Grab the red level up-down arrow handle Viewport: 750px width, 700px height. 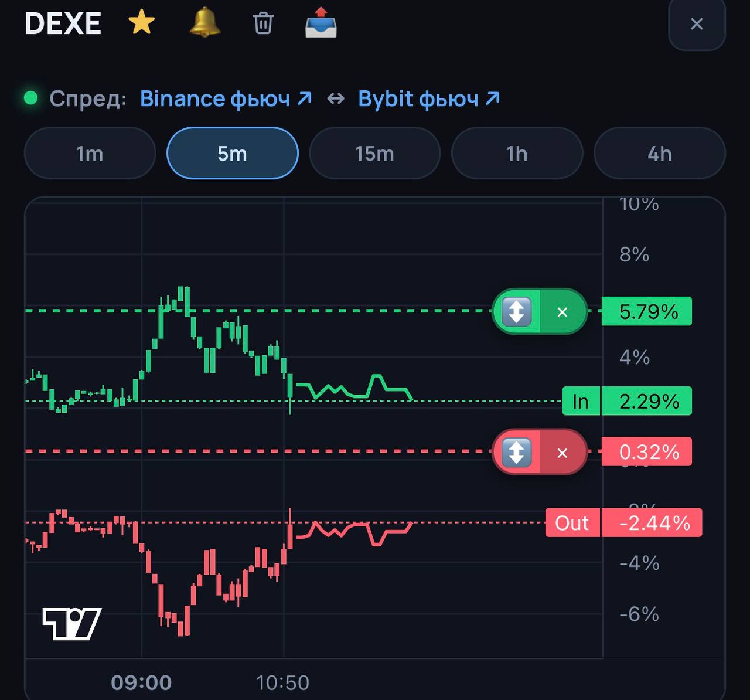pyautogui.click(x=516, y=452)
